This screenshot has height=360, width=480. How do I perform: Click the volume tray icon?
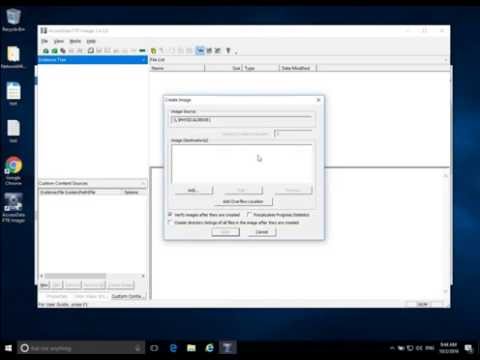(x=419, y=348)
